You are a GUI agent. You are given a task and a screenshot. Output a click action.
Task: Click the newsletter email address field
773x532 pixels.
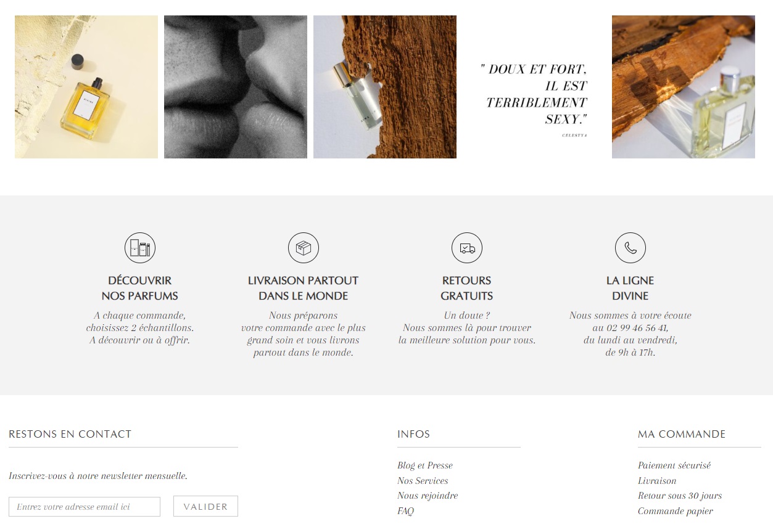(x=85, y=507)
